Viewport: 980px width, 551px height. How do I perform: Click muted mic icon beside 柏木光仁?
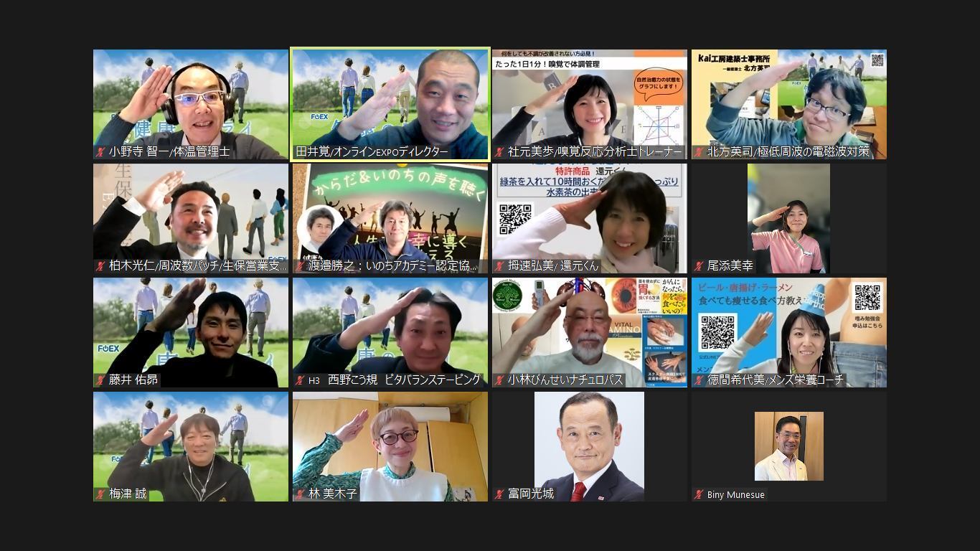(101, 266)
